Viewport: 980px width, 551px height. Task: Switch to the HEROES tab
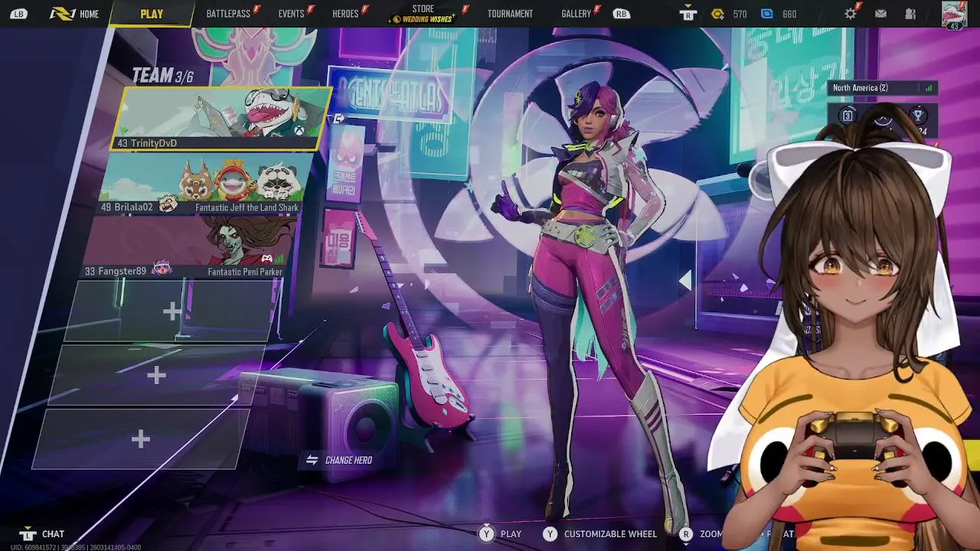pos(345,14)
